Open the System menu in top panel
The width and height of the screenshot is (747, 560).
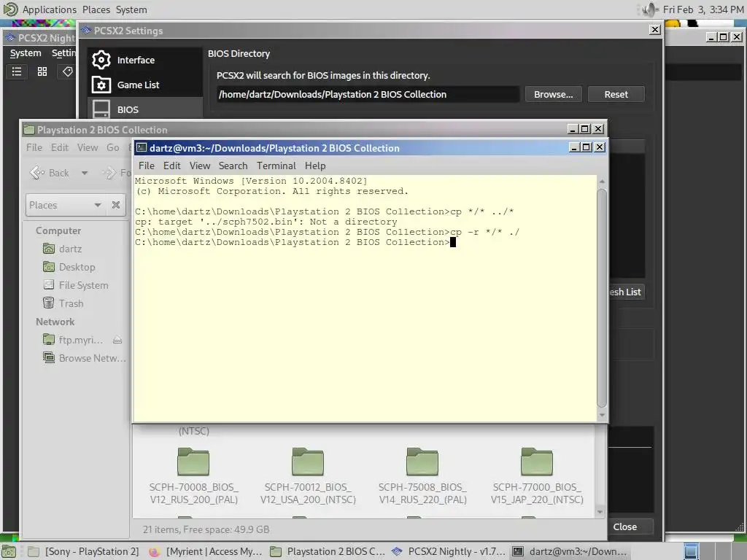click(x=131, y=9)
